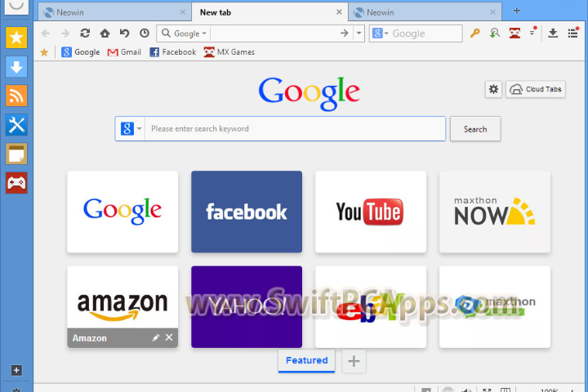Open the browsing history clock icon
This screenshot has height=392, width=588.
click(x=145, y=33)
